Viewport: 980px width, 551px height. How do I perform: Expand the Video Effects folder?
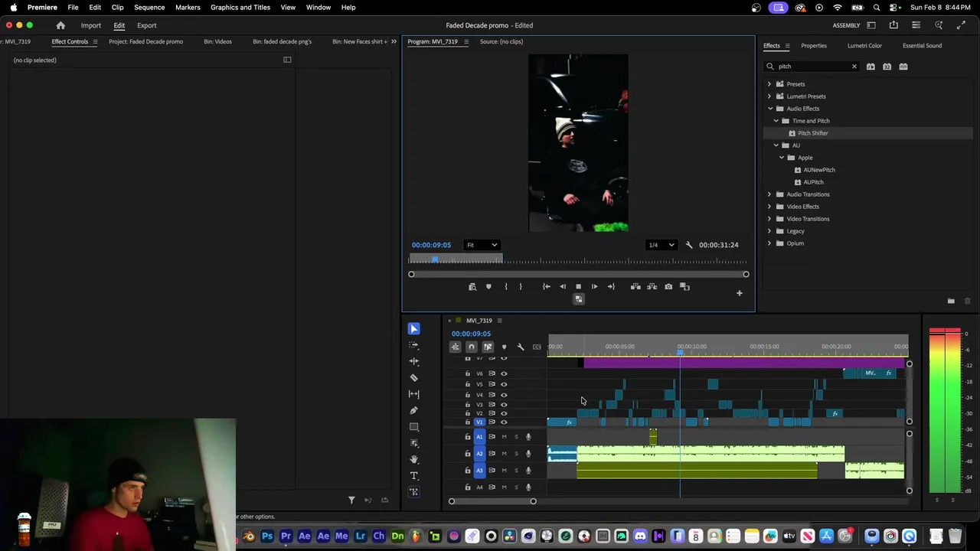coord(769,207)
